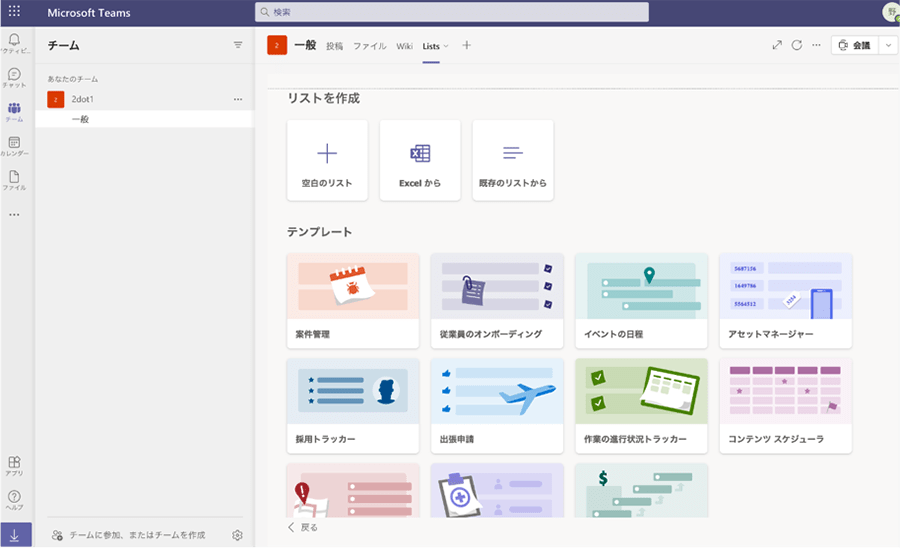Image resolution: width=900 pixels, height=548 pixels.
Task: Click the download desktop app icon
Action: [15, 535]
